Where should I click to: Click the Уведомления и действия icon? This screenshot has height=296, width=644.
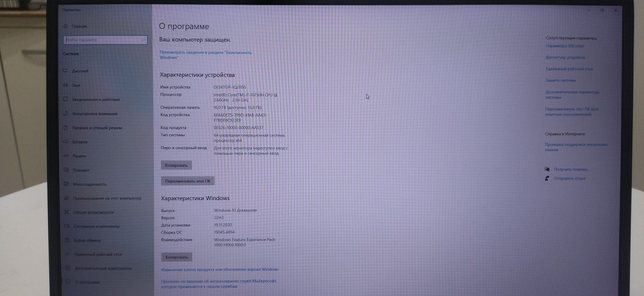coord(66,99)
